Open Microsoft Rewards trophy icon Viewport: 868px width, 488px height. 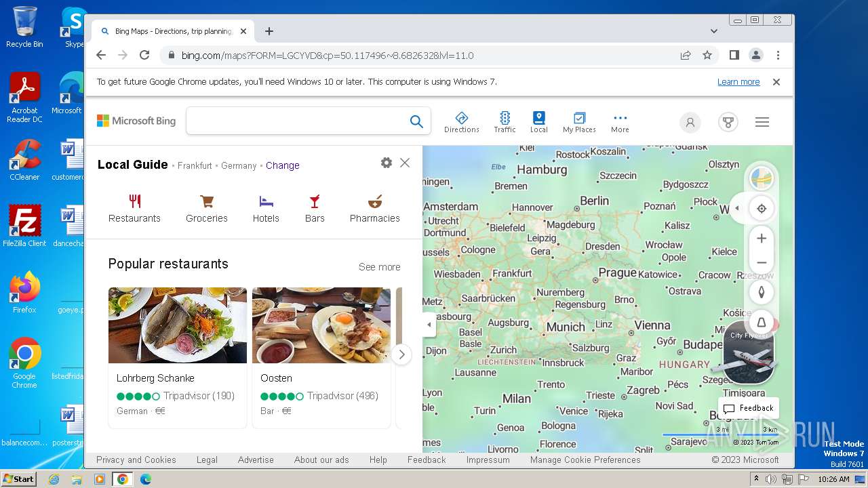[x=728, y=122]
